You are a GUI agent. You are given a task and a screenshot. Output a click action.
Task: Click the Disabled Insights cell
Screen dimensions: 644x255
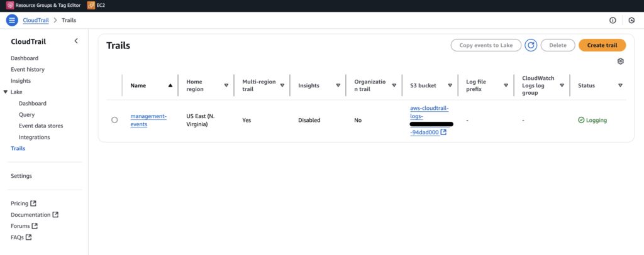click(309, 120)
